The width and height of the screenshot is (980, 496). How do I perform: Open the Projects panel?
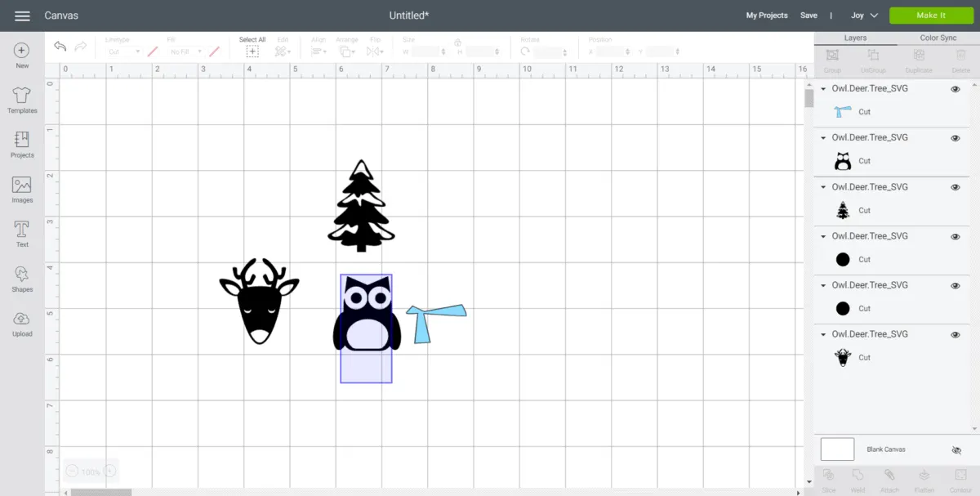(22, 145)
